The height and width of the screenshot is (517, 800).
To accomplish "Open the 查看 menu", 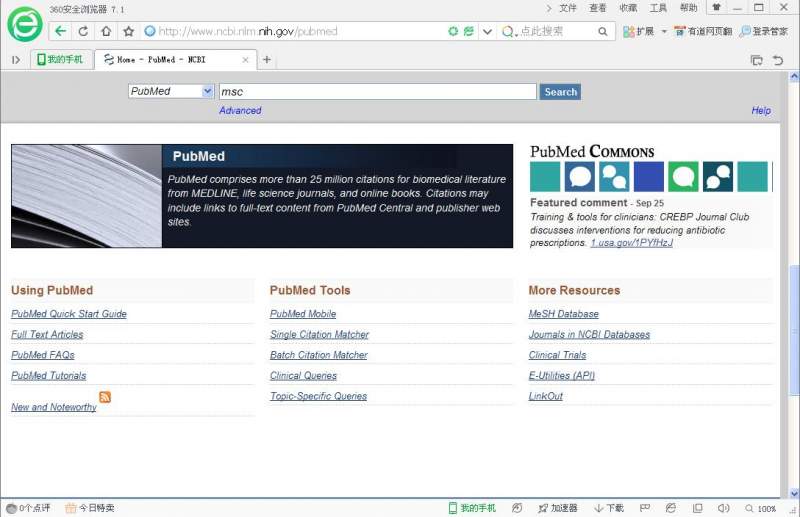I will point(597,8).
